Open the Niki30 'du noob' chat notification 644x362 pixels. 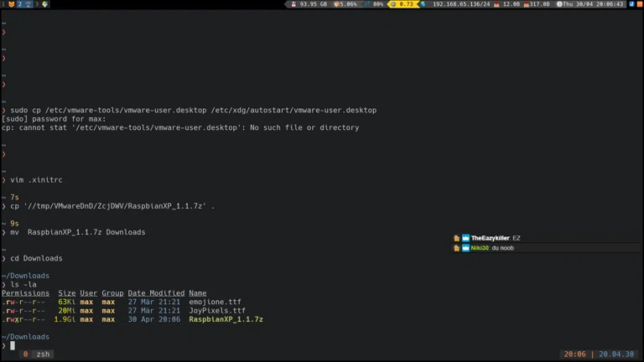tap(491, 248)
